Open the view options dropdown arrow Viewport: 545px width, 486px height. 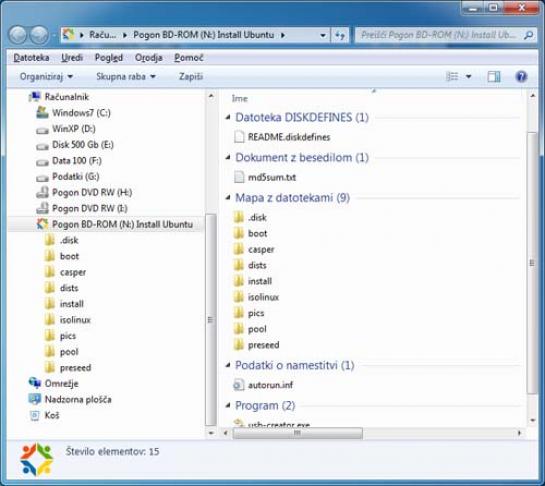click(469, 76)
